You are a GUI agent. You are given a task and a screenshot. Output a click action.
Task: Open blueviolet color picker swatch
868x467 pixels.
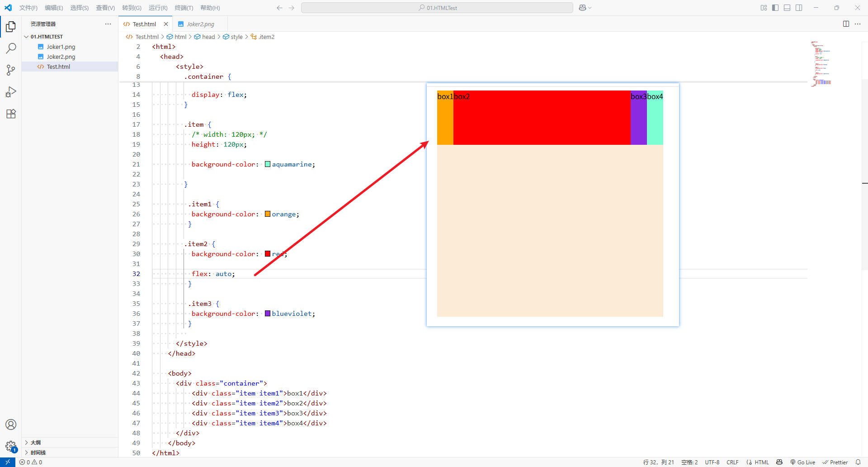(x=268, y=314)
